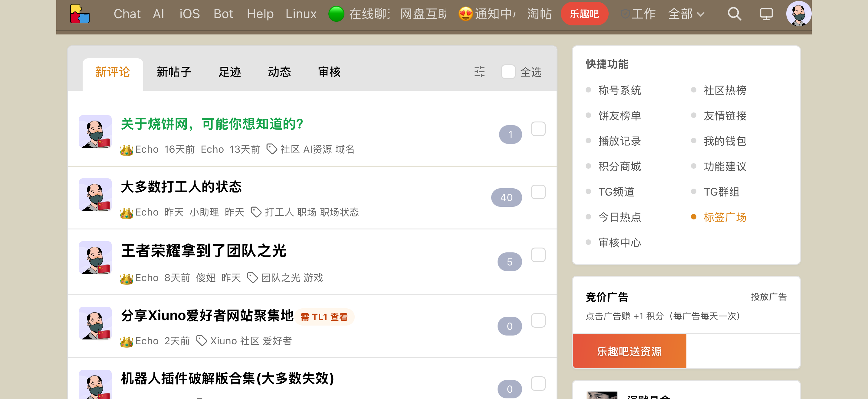Open the 动态 tab
The height and width of the screenshot is (399, 868).
tap(279, 72)
